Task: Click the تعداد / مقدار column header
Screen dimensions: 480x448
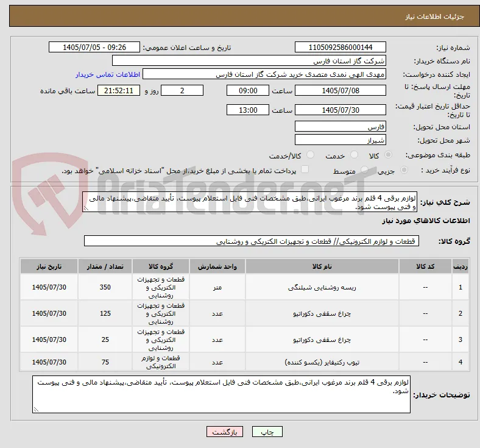Action: coord(105,266)
